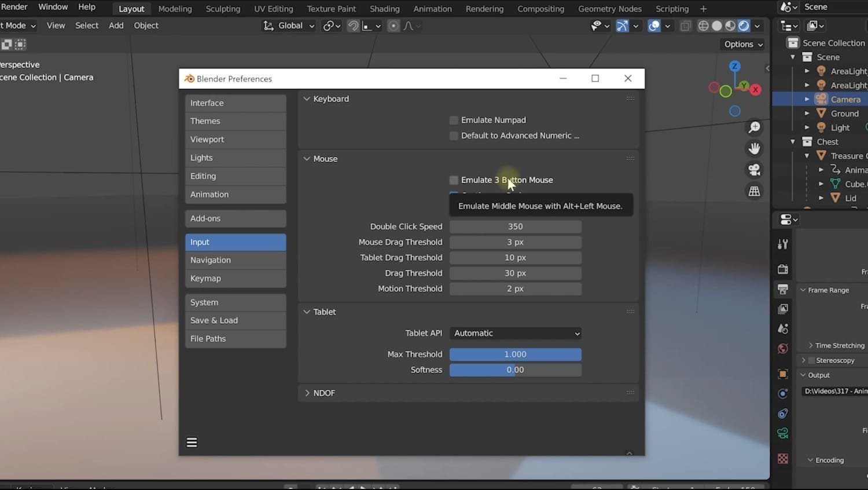Screen dimensions: 868x490
Task: Activate the Pan hand icon
Action: coord(754,148)
